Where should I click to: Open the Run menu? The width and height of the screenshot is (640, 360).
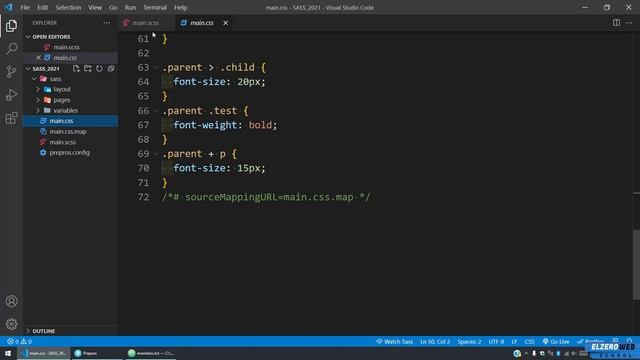coord(130,7)
